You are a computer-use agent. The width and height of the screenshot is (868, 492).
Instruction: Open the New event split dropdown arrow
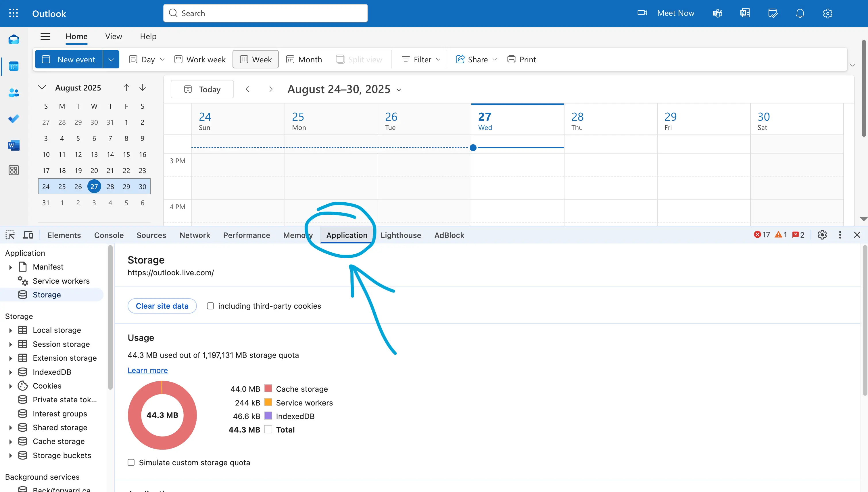pyautogui.click(x=111, y=59)
